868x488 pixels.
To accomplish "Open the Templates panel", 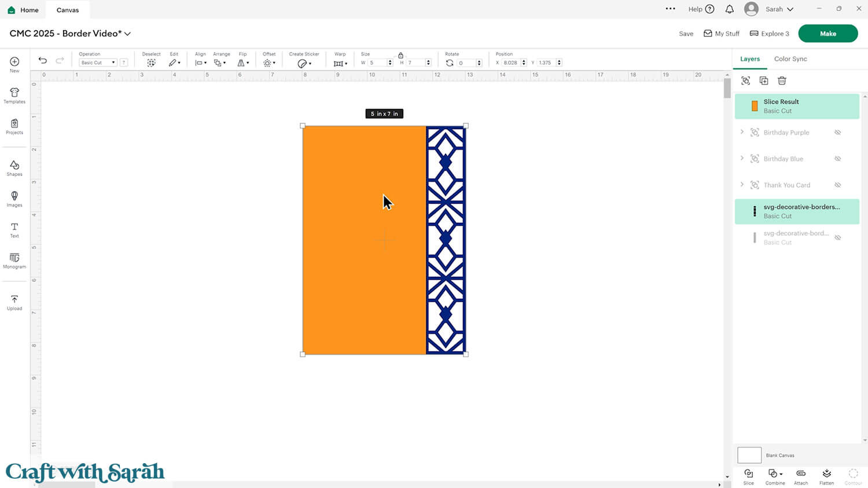I will click(14, 96).
